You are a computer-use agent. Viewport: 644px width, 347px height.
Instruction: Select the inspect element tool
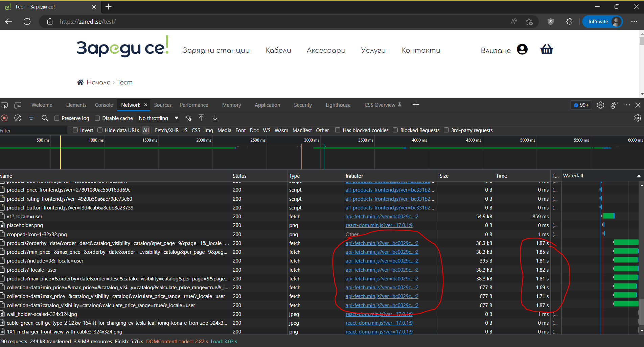[x=4, y=105]
